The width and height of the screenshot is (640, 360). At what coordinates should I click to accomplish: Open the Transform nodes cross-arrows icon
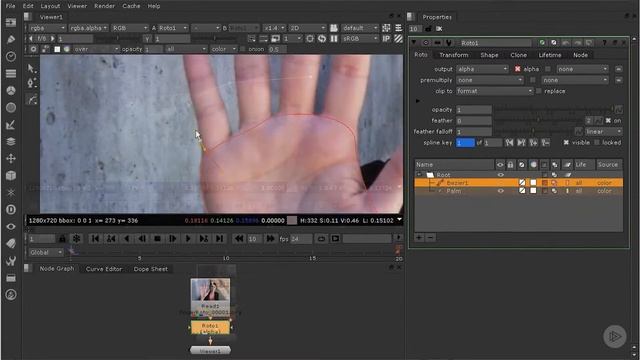[11, 158]
